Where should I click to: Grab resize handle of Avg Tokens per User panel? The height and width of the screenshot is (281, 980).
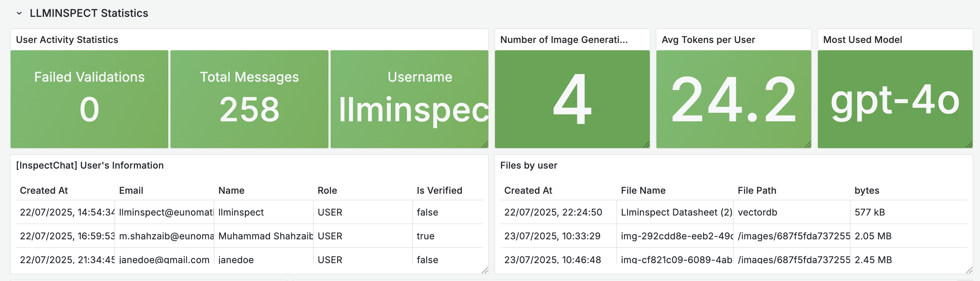click(x=808, y=144)
